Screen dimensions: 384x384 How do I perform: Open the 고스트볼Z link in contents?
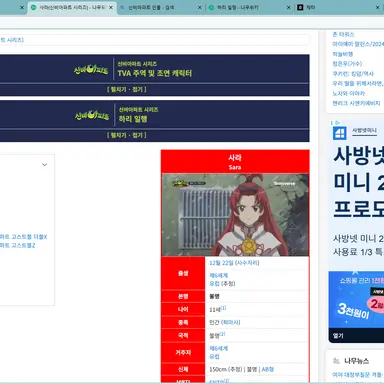point(17,245)
